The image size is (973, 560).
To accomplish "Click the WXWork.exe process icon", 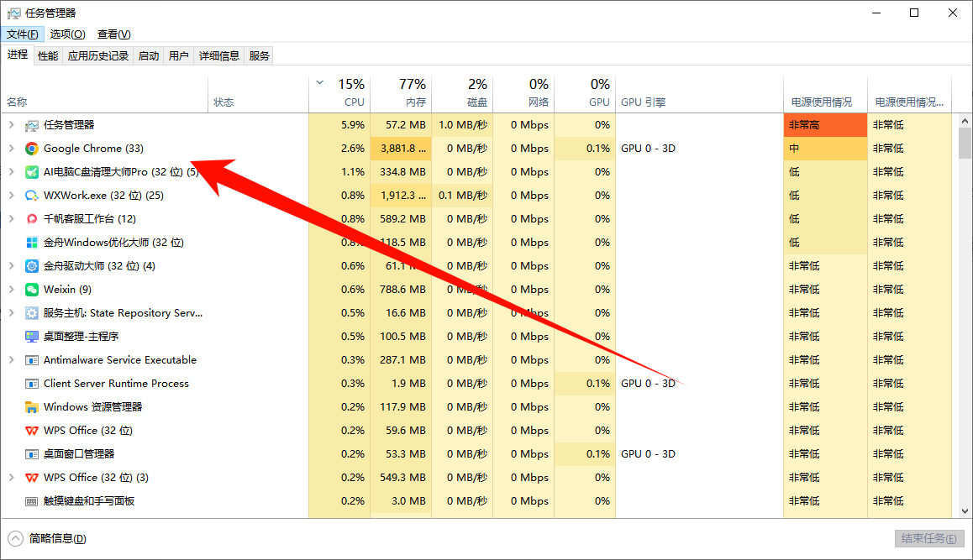I will (x=31, y=196).
